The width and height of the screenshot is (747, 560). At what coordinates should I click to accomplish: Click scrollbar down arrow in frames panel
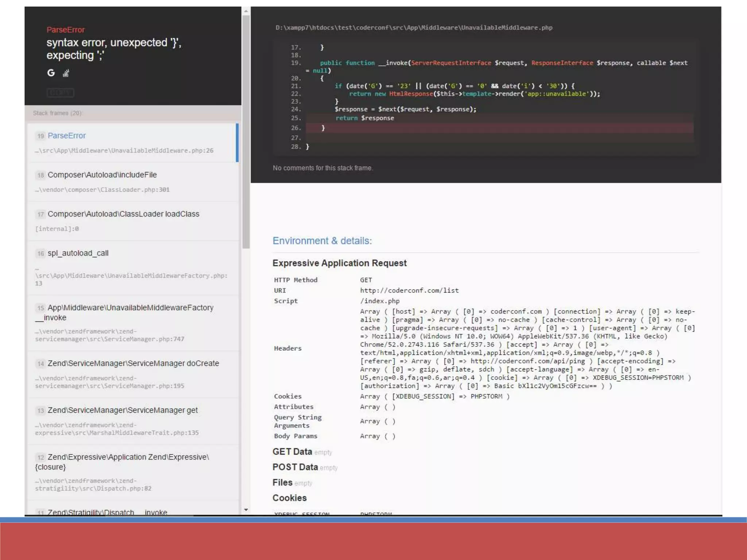coord(246,510)
